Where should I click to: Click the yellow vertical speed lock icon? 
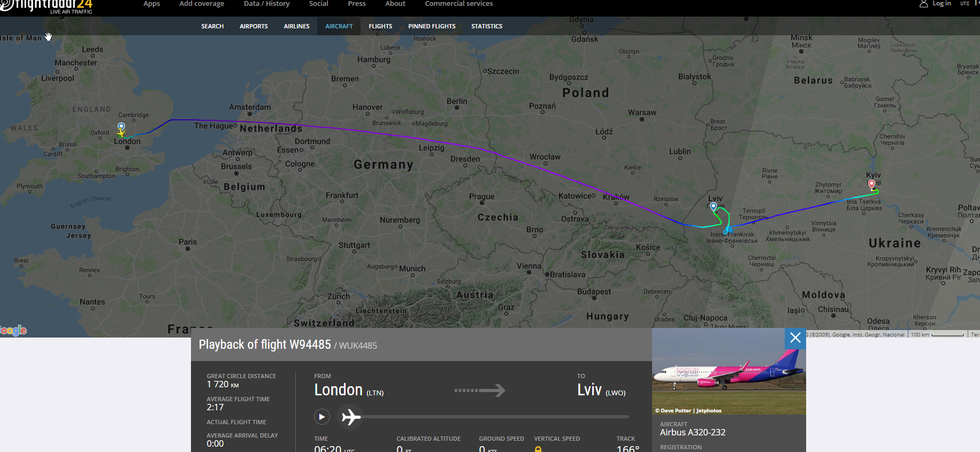[x=538, y=449]
